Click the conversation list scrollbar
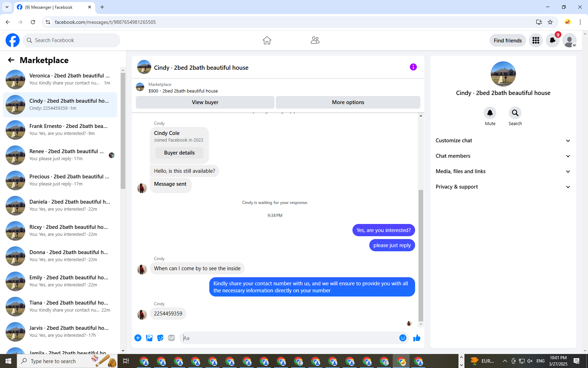The image size is (588, 368). tap(123, 130)
